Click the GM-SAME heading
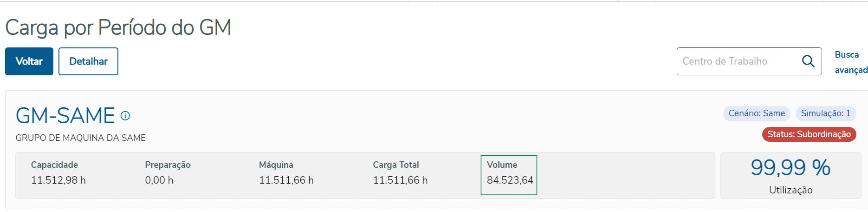The image size is (868, 212). pos(65,116)
